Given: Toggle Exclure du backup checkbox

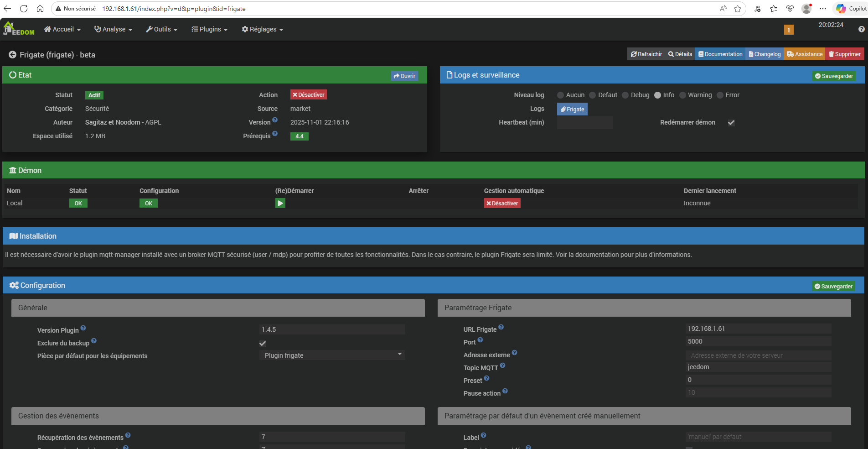Looking at the screenshot, I should click(263, 343).
